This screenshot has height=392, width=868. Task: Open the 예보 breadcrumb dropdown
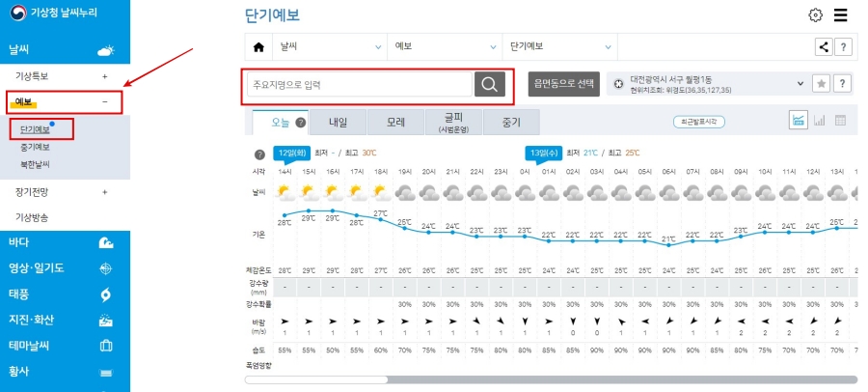(x=445, y=47)
